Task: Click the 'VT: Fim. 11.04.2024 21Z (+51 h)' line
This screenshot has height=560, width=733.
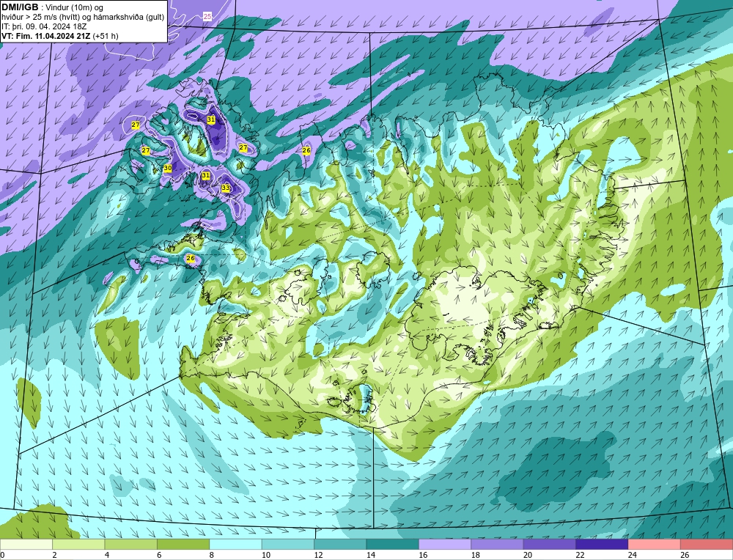Action: point(60,36)
